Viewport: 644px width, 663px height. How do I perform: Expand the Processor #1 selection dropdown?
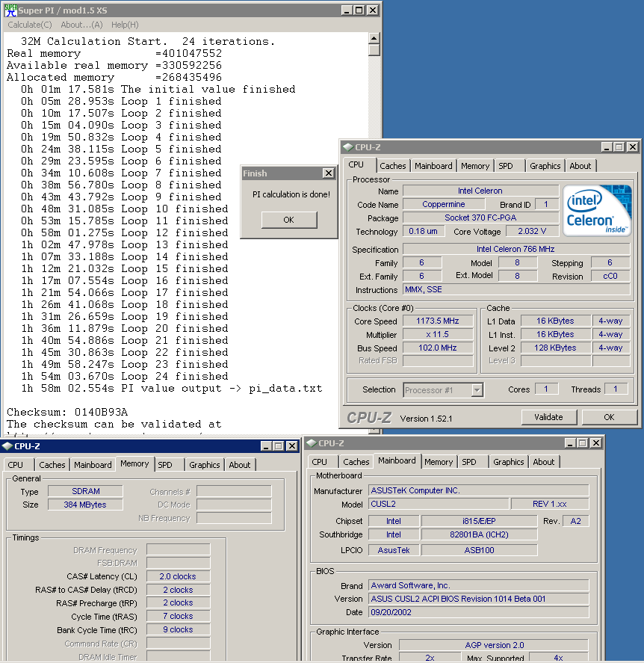477,389
